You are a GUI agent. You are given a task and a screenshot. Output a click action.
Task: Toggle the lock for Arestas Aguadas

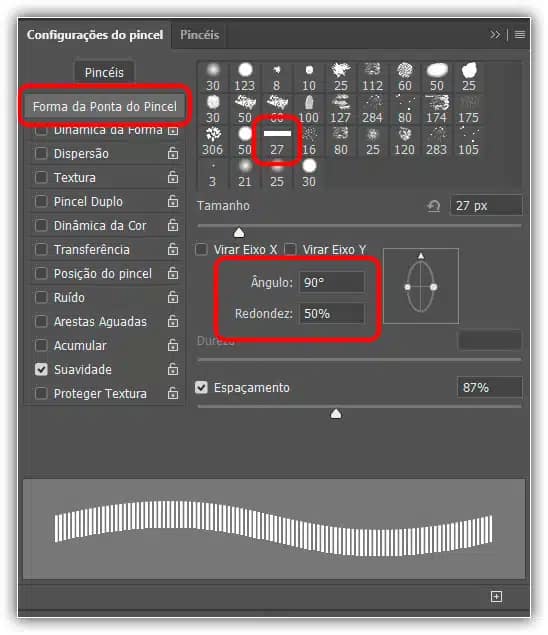(x=173, y=321)
